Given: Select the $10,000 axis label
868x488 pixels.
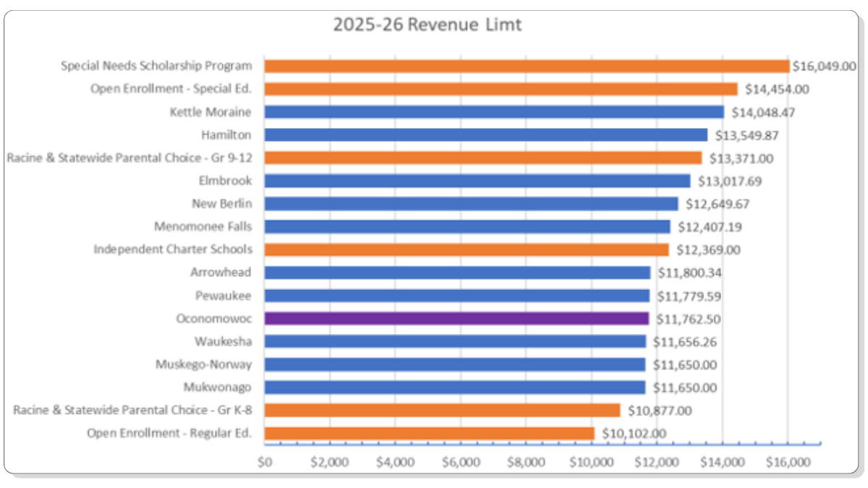Looking at the screenshot, I should (592, 462).
